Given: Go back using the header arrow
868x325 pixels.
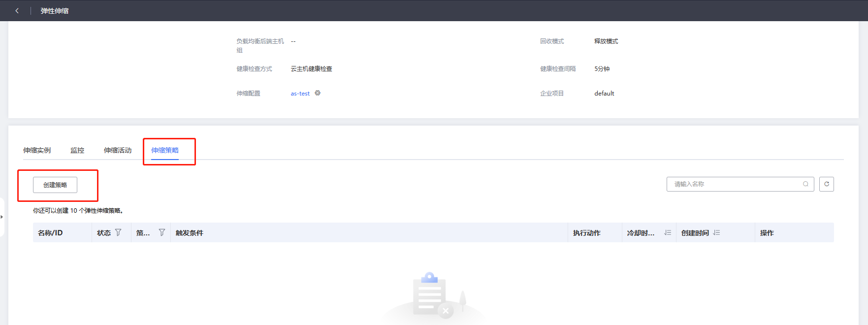Looking at the screenshot, I should 17,10.
